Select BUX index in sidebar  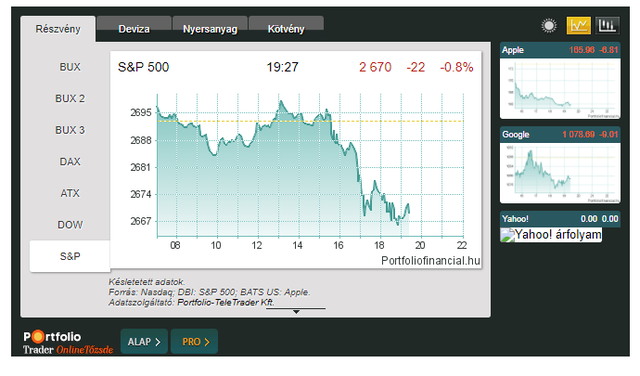70,67
